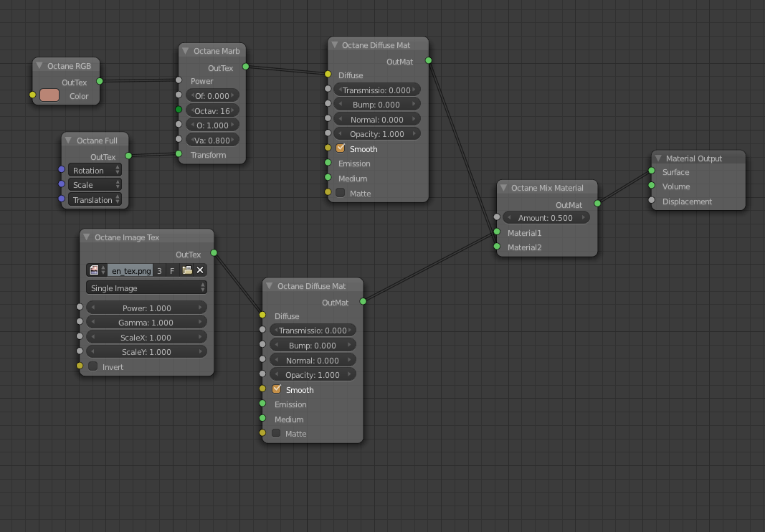
Task: Enable Matte on the Diffuse Mat fed by Image Tex
Action: (x=276, y=433)
